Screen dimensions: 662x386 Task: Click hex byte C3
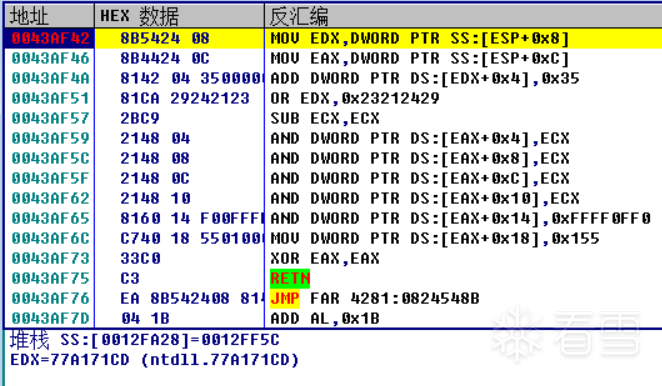[130, 278]
